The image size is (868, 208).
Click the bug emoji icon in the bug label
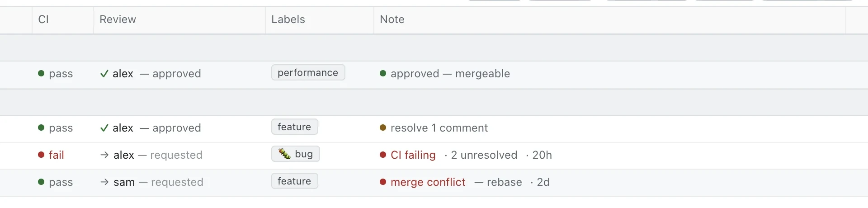[284, 154]
